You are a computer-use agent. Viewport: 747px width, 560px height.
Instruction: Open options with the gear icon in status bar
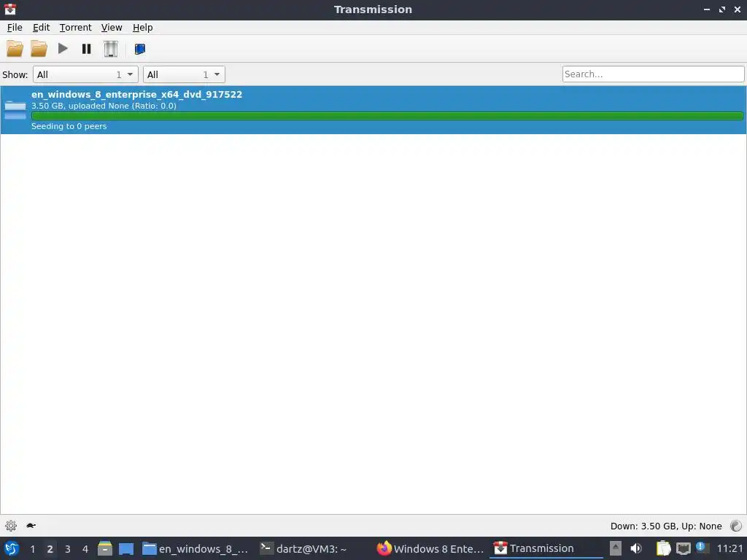point(11,526)
